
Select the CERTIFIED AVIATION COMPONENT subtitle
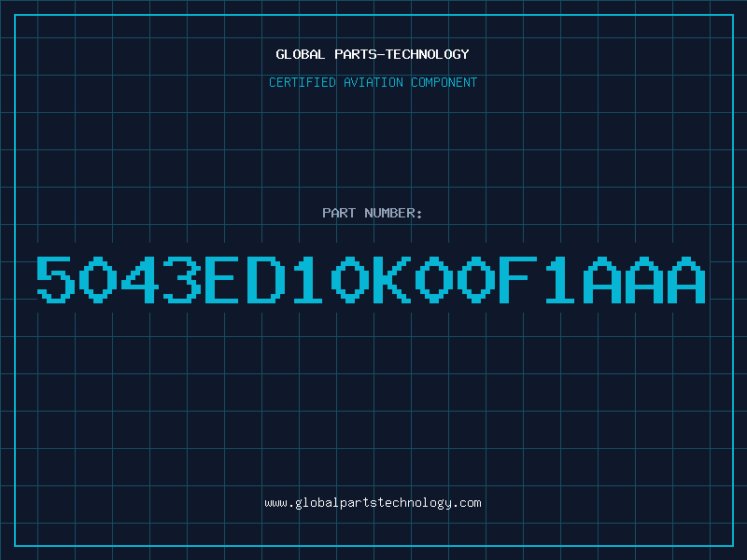click(373, 82)
